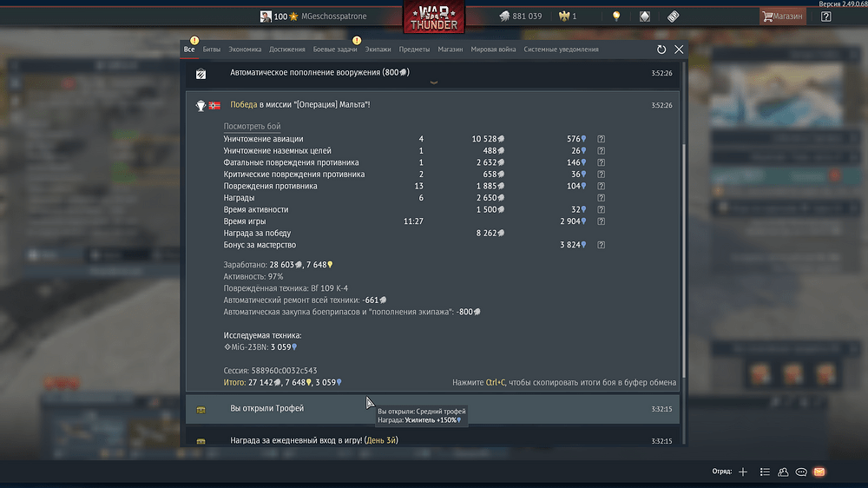The image size is (868, 488).
Task: Select the Системные уведомления tab
Action: 561,49
